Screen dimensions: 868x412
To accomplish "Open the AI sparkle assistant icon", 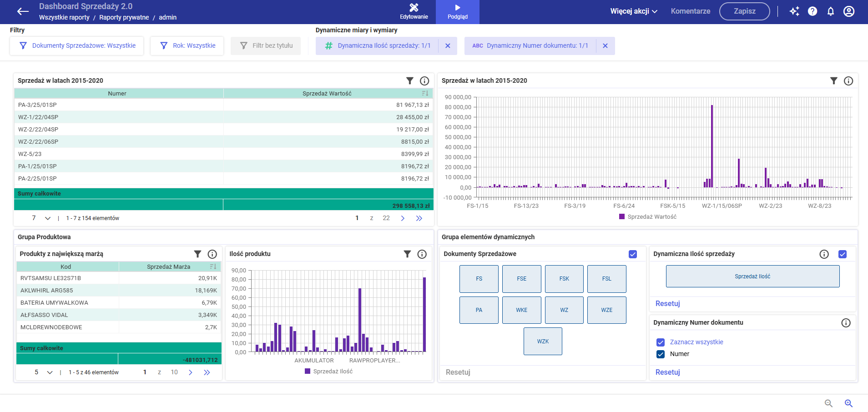I will (794, 11).
